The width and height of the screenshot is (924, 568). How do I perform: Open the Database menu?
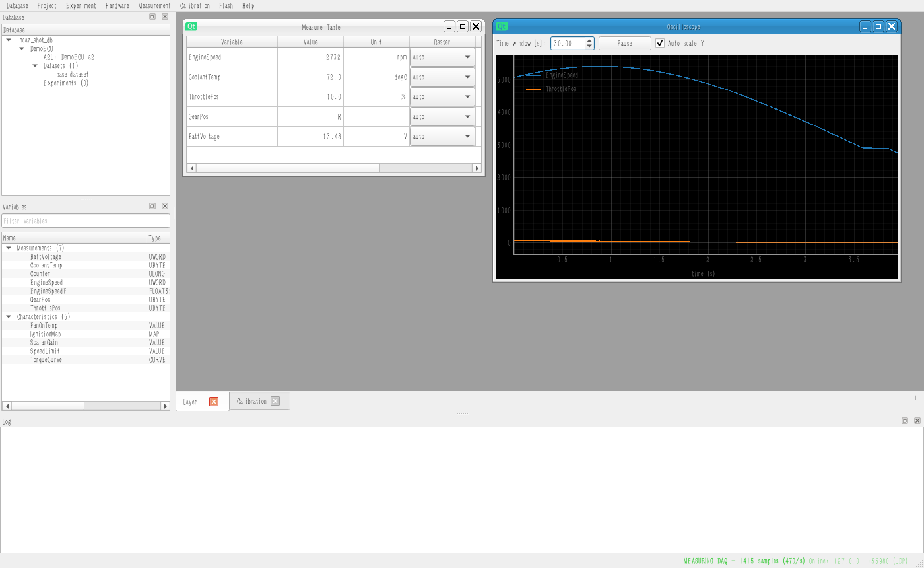(17, 5)
